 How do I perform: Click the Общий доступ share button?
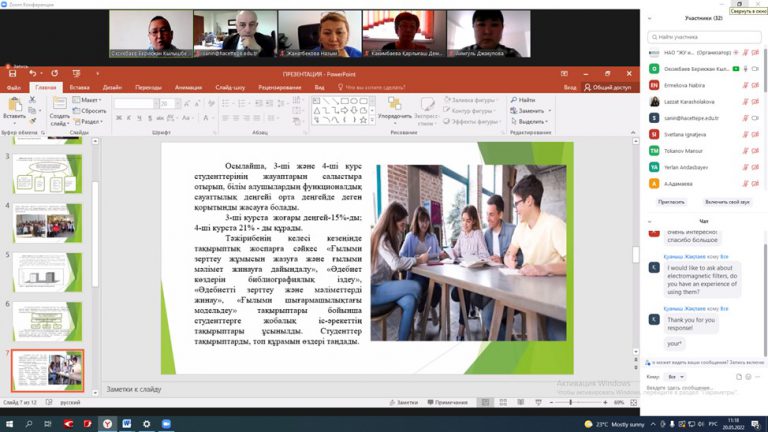click(608, 87)
